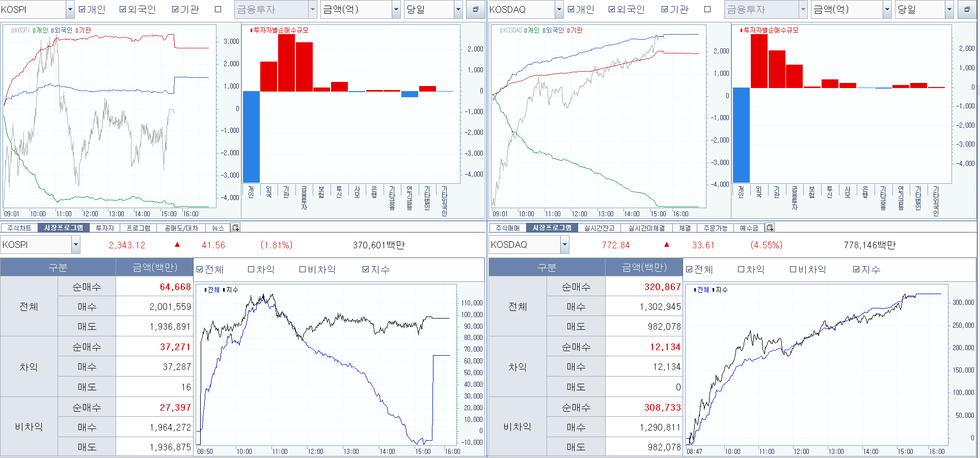Select KOSDAQ 비차익 순매수 value 308,733
The image size is (980, 458).
coord(662,408)
